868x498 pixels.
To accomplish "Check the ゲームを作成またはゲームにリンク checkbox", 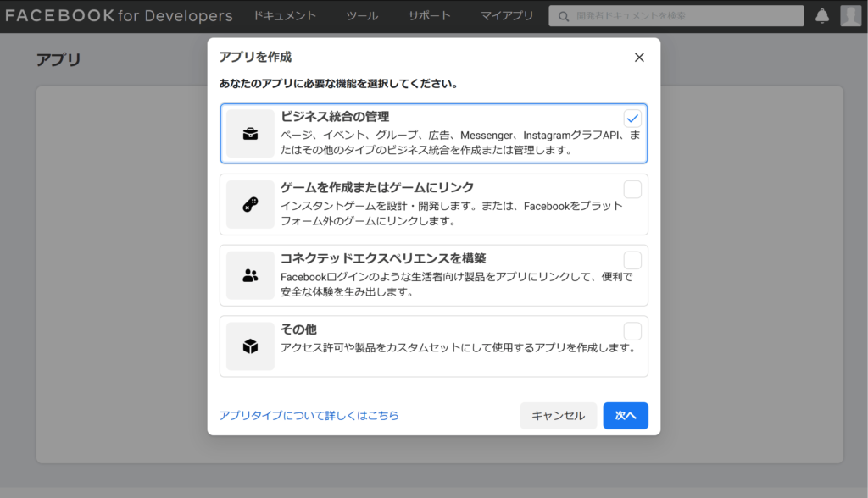I will click(632, 189).
